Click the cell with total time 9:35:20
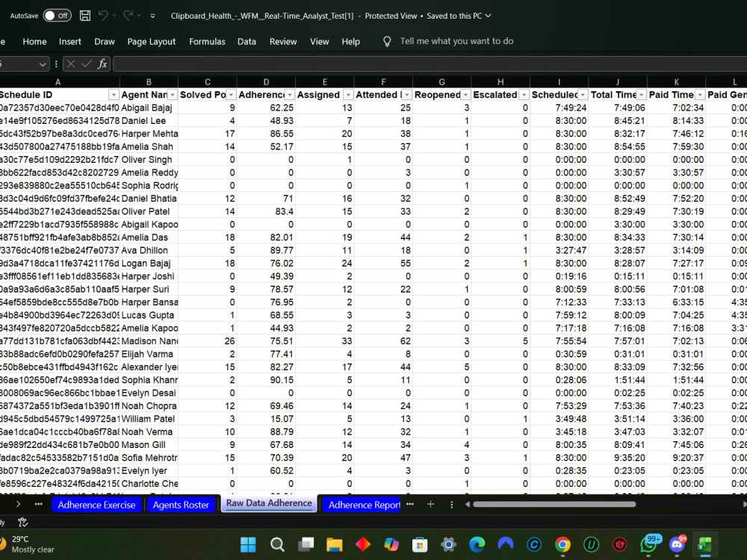 (618, 458)
